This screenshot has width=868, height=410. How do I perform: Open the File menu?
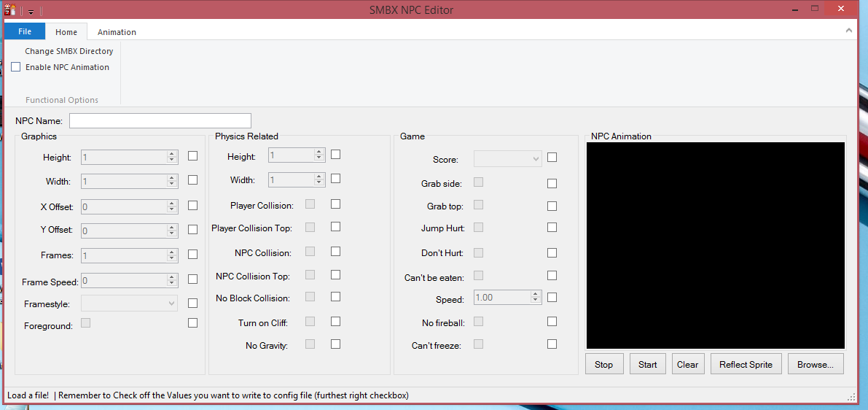click(24, 31)
